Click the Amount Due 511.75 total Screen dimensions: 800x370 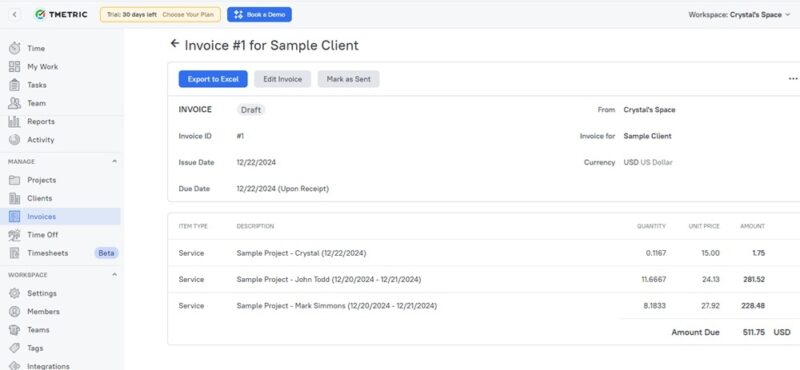click(754, 332)
